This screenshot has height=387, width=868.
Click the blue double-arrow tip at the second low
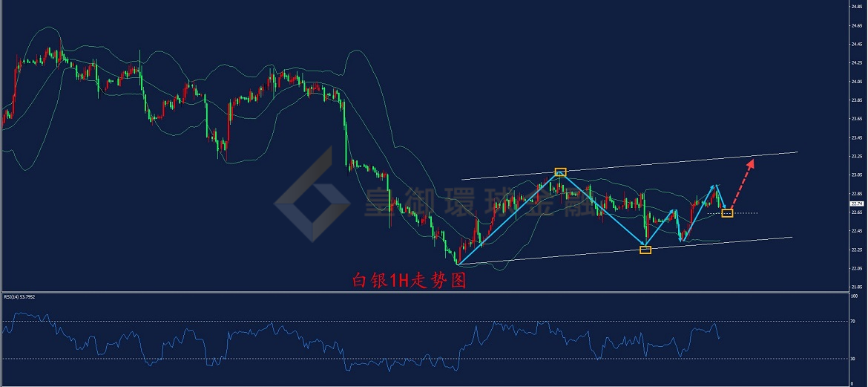[682, 238]
